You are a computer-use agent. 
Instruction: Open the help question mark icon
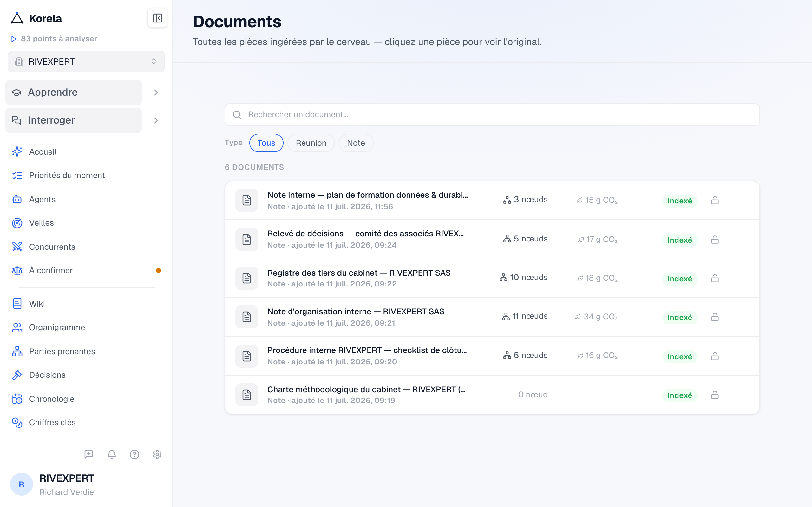tap(134, 454)
